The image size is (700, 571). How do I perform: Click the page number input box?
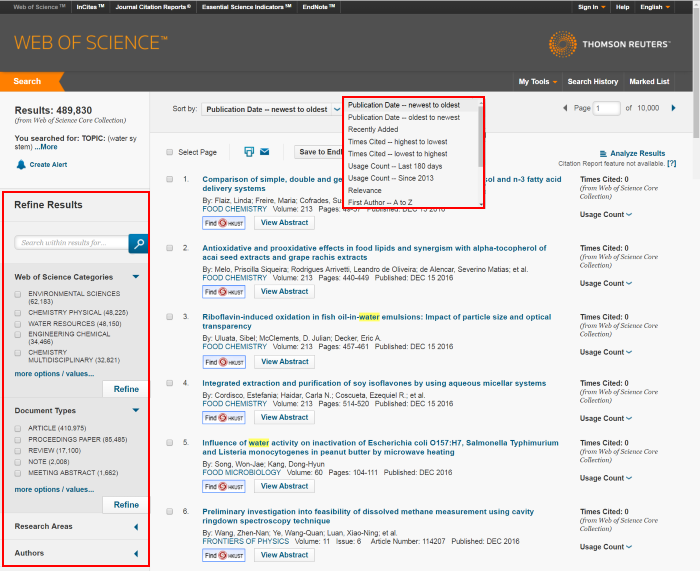pos(606,108)
